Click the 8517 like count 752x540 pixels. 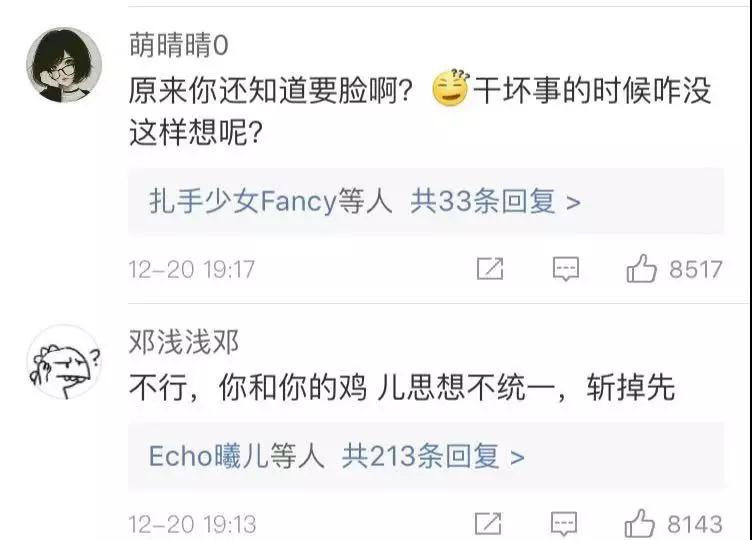point(696,269)
